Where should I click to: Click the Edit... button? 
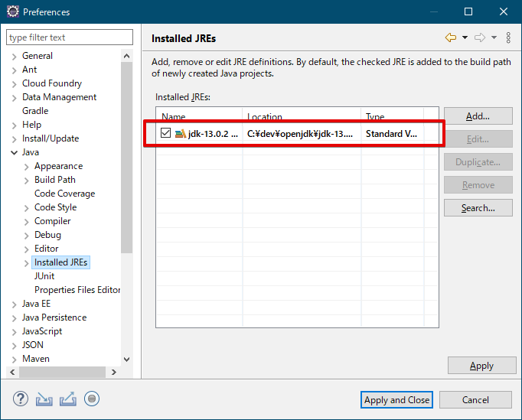coord(478,139)
